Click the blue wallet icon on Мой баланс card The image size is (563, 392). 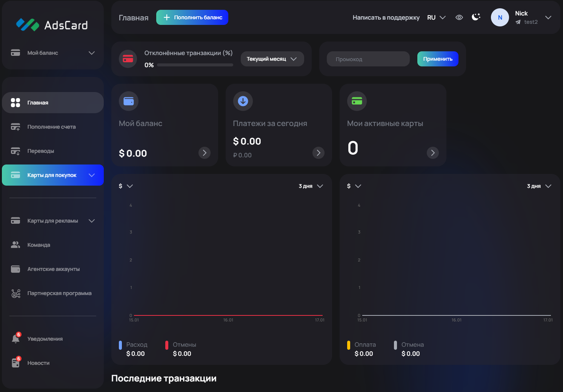coord(129,101)
